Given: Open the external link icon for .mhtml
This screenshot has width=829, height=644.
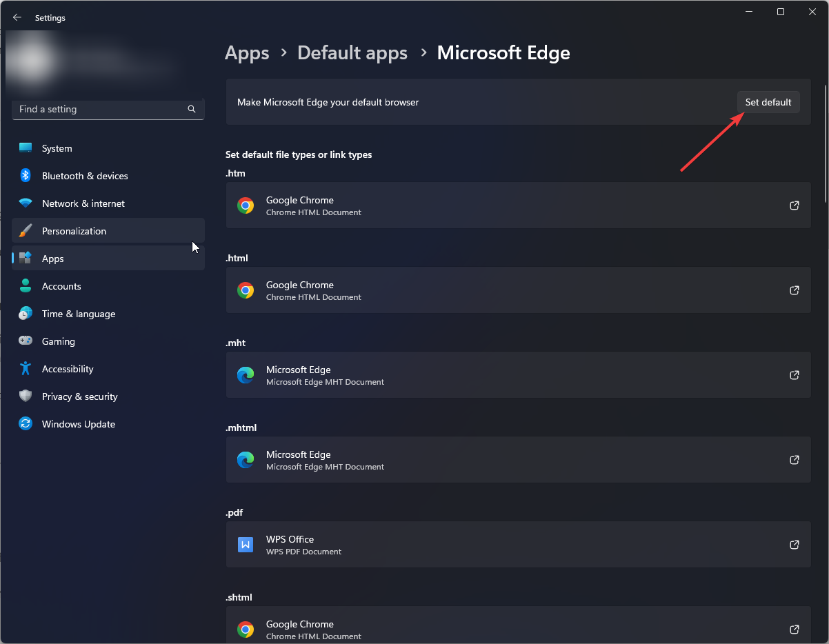Looking at the screenshot, I should [x=795, y=460].
